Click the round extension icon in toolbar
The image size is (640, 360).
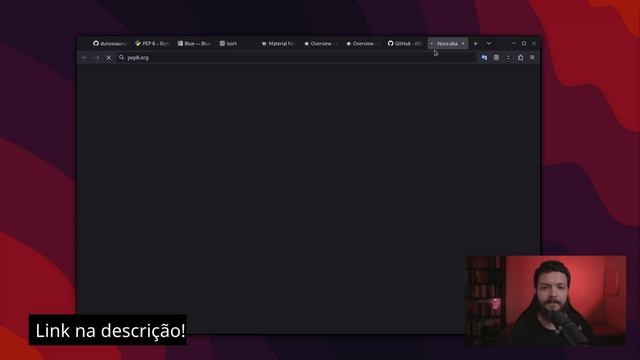508,58
